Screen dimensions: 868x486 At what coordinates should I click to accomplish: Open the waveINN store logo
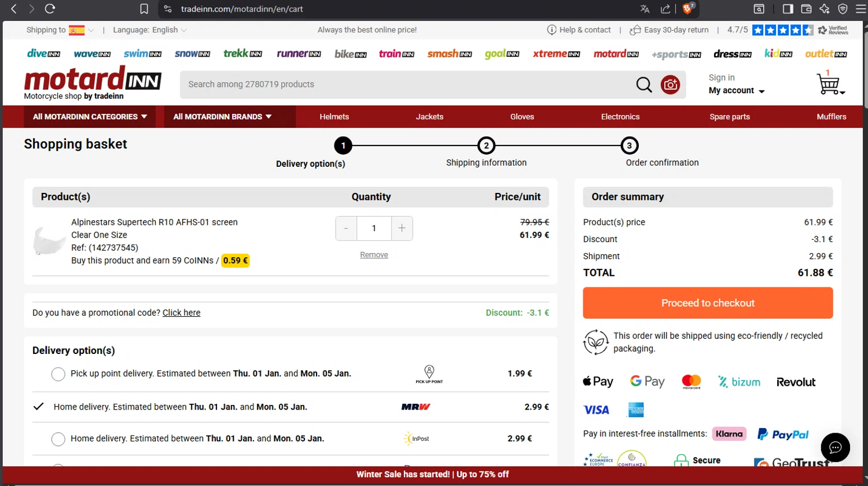92,54
